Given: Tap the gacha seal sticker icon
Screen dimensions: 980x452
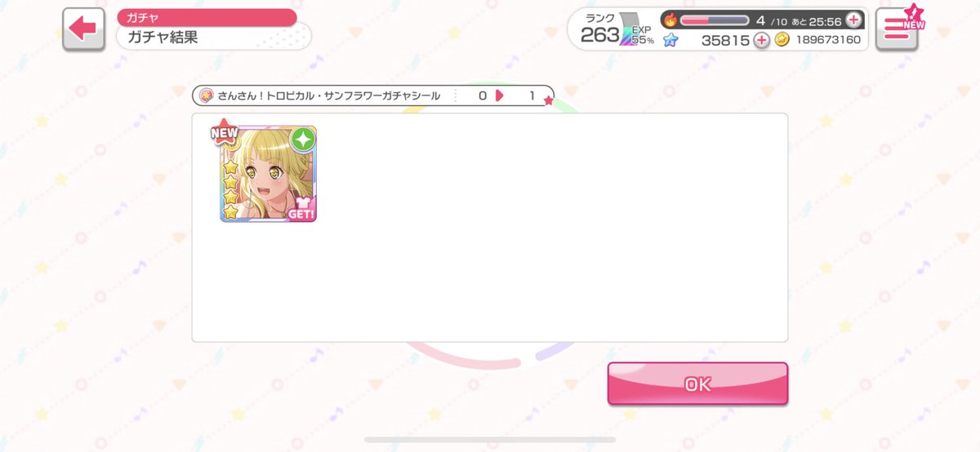Looking at the screenshot, I should [206, 96].
